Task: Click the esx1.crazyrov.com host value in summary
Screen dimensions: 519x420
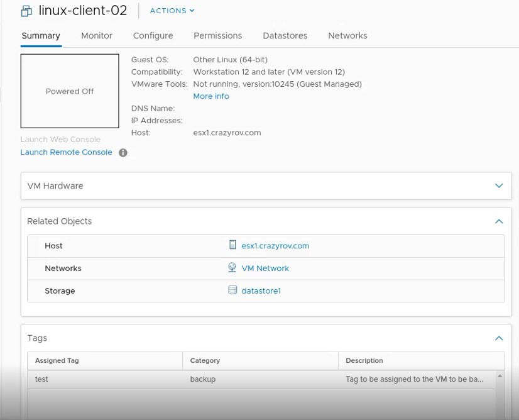Action: tap(227, 133)
